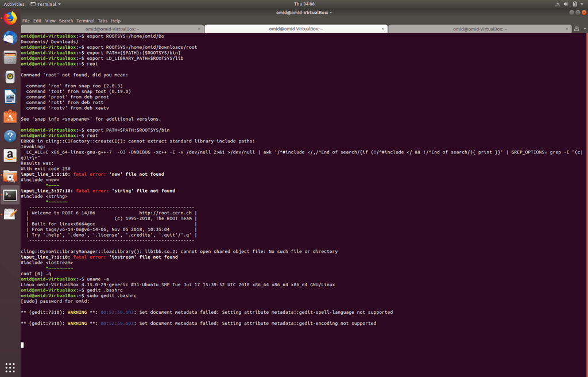
Task: Click the Amazon launcher icon
Action: pyautogui.click(x=10, y=156)
